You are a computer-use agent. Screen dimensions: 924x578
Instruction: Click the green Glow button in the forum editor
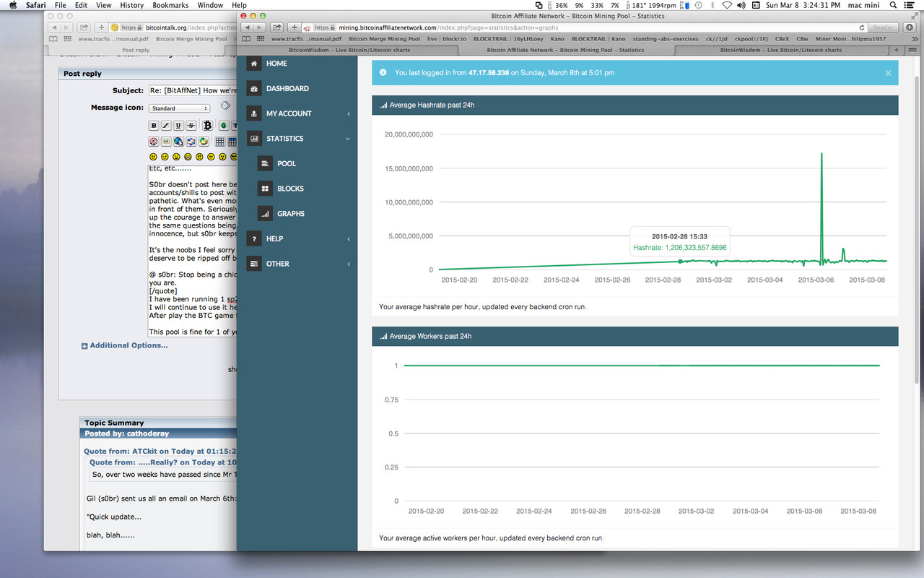pos(224,126)
